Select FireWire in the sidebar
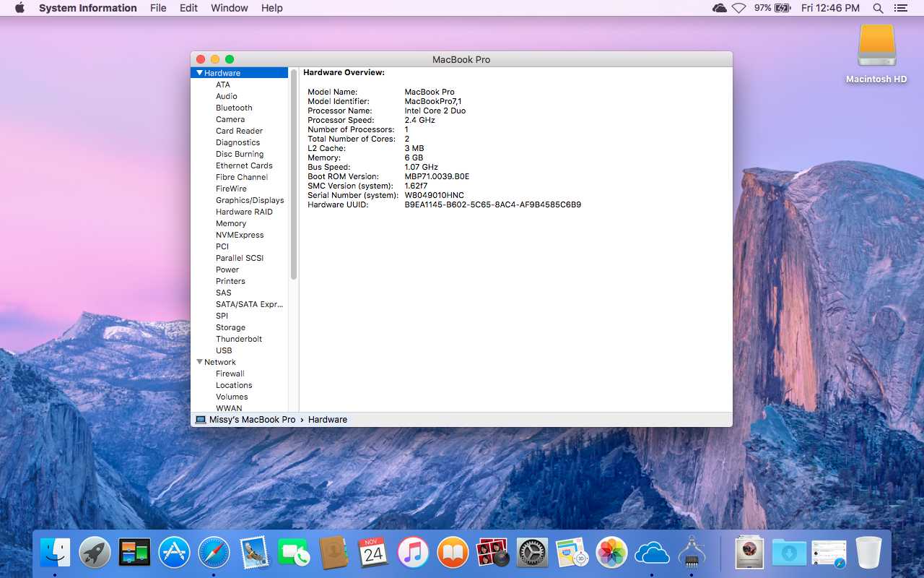Image resolution: width=924 pixels, height=578 pixels. click(231, 189)
